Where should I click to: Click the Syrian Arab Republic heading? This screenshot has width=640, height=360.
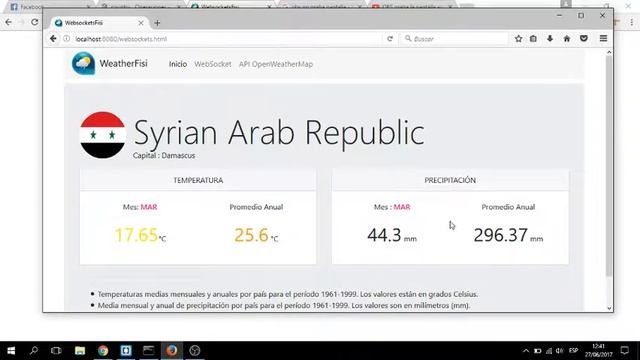point(279,133)
